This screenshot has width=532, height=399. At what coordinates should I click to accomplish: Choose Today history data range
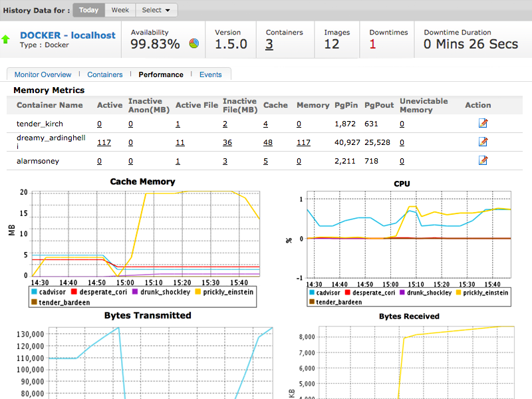click(89, 10)
